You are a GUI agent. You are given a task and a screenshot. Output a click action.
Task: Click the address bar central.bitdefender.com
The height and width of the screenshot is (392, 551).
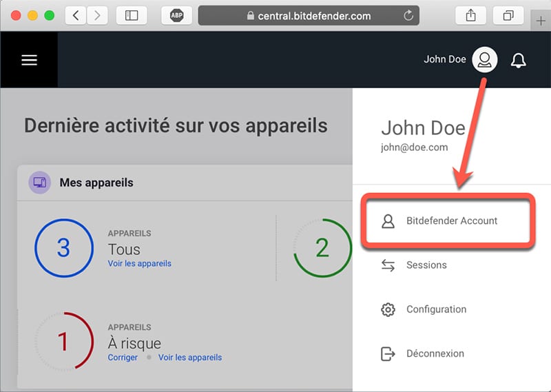click(309, 15)
